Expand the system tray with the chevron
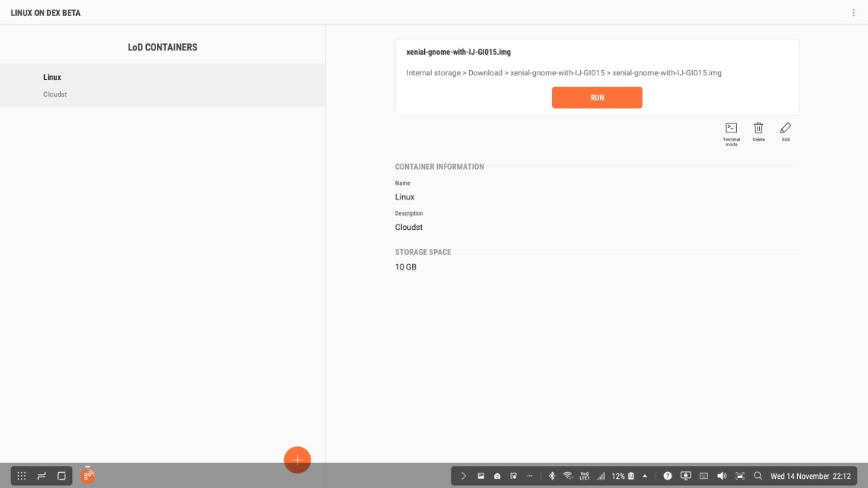Viewport: 868px width, 488px height. [463, 475]
